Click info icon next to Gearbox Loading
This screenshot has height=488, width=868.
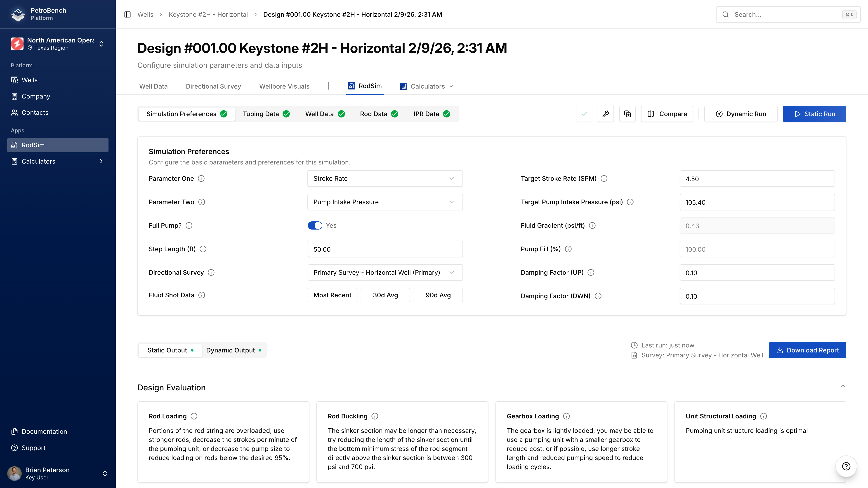tap(566, 416)
